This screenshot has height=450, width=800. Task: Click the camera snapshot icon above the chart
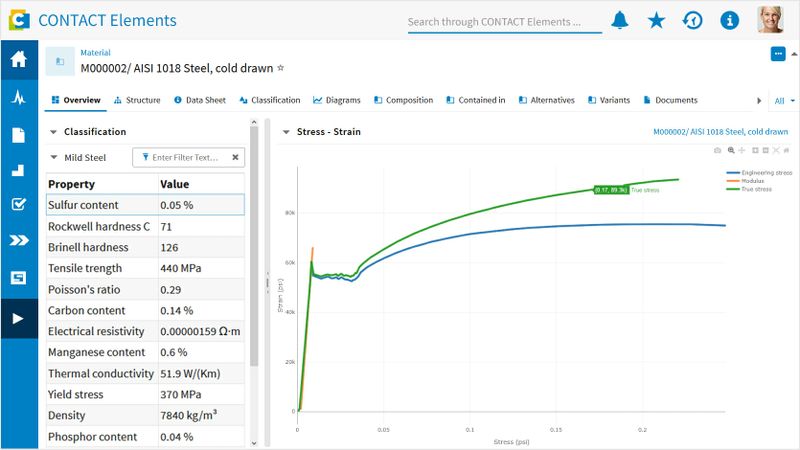pos(717,150)
